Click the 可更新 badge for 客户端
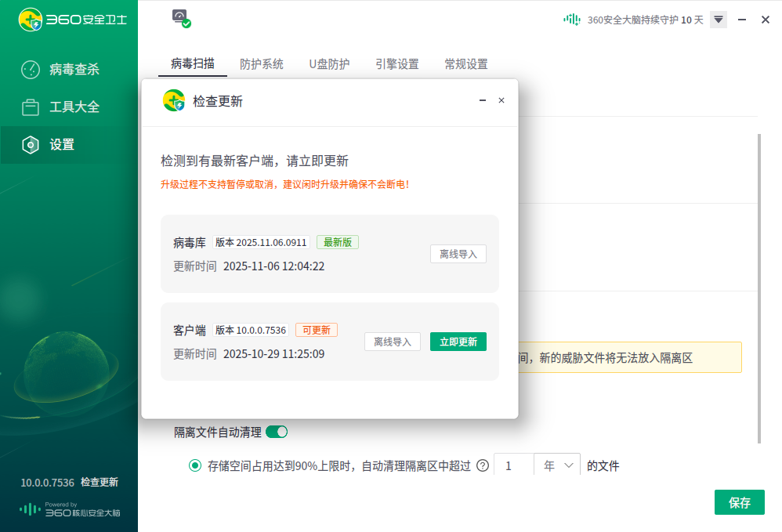 317,330
